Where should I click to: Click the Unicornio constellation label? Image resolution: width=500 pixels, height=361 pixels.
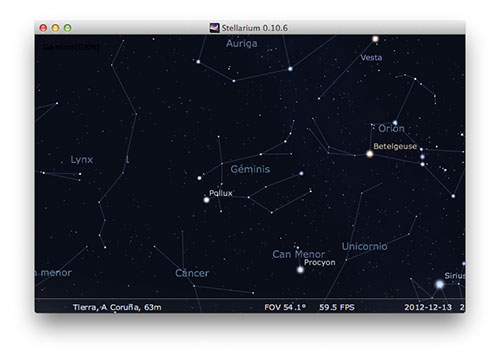(364, 246)
